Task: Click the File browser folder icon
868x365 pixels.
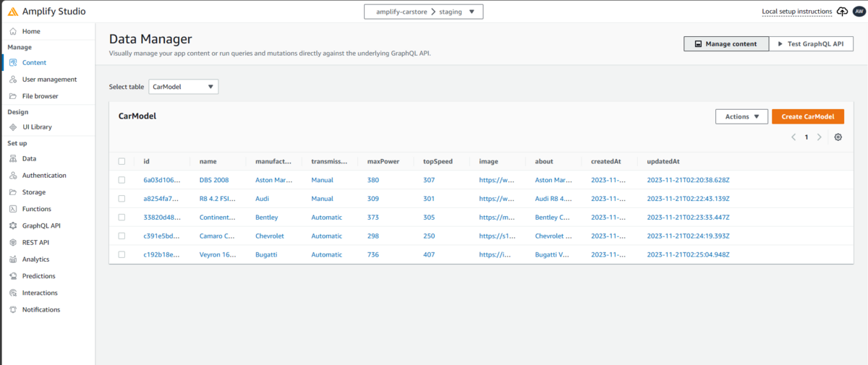Action: point(14,96)
